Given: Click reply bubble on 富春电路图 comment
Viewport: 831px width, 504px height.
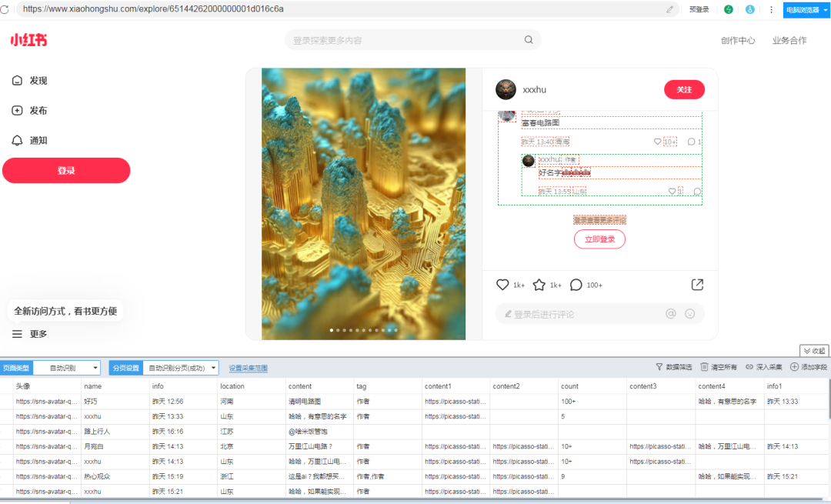Looking at the screenshot, I should 691,142.
